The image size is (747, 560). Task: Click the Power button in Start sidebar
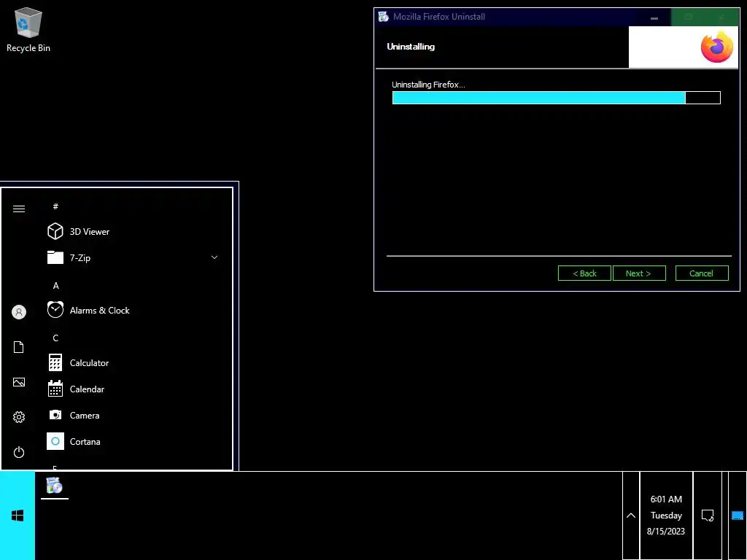[x=19, y=452]
